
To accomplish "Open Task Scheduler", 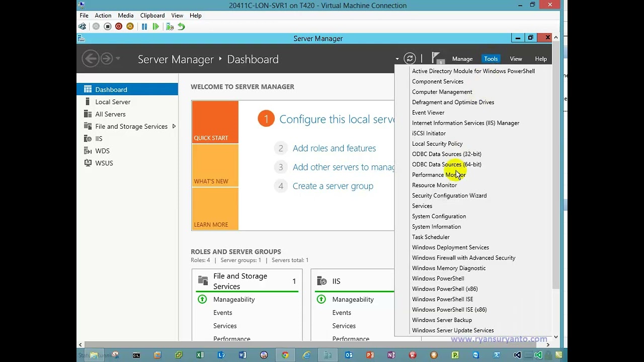I will click(x=431, y=237).
